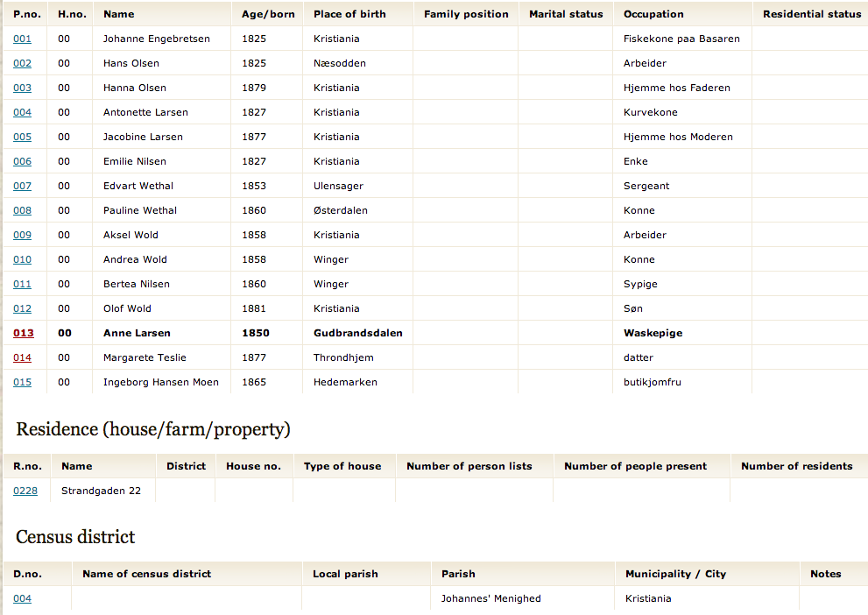Open person record 008
The height and width of the screenshot is (615, 868).
coord(22,210)
